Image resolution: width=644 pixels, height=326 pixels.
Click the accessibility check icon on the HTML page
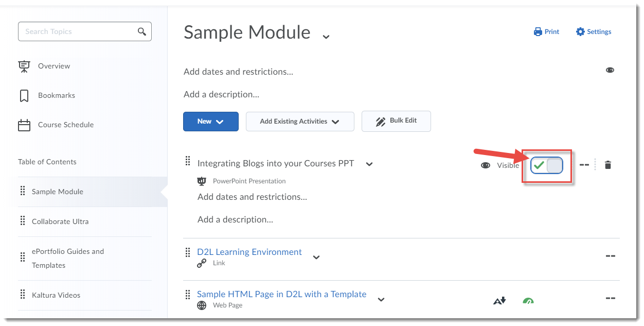(499, 300)
